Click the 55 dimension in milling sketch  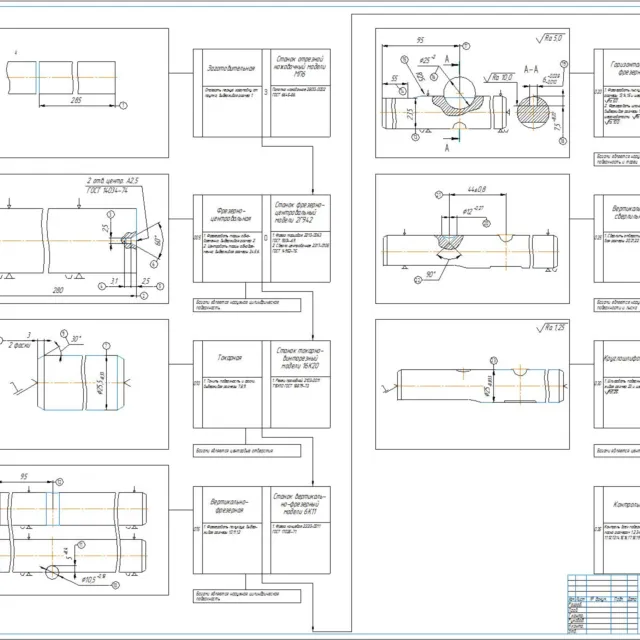394,78
